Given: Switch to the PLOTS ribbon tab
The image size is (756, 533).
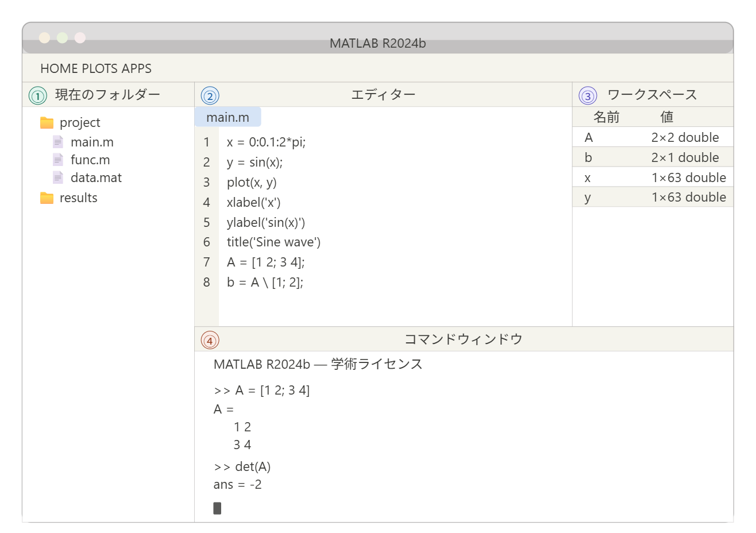Looking at the screenshot, I should coord(99,68).
